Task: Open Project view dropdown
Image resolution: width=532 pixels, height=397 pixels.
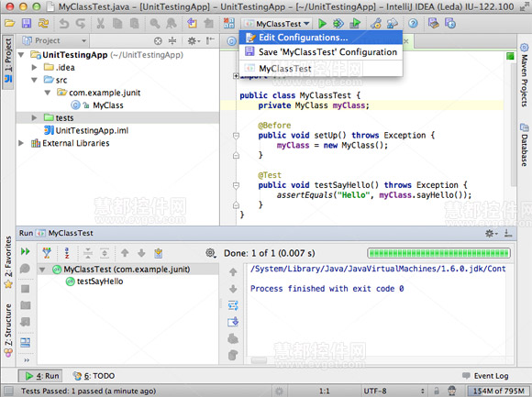Action: (x=54, y=41)
